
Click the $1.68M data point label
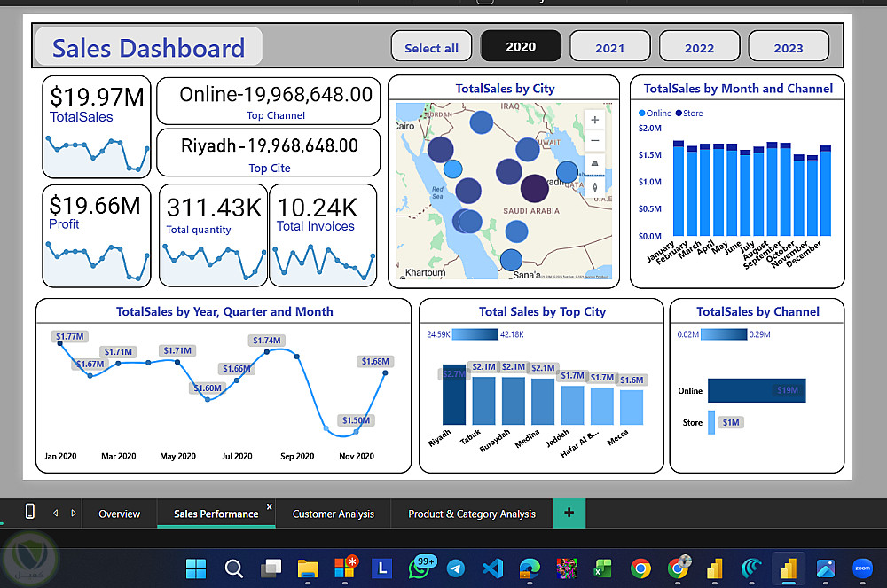375,361
